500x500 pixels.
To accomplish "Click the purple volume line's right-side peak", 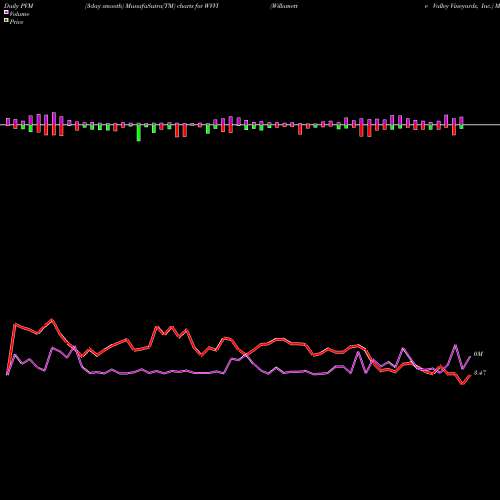I will [x=455, y=345].
